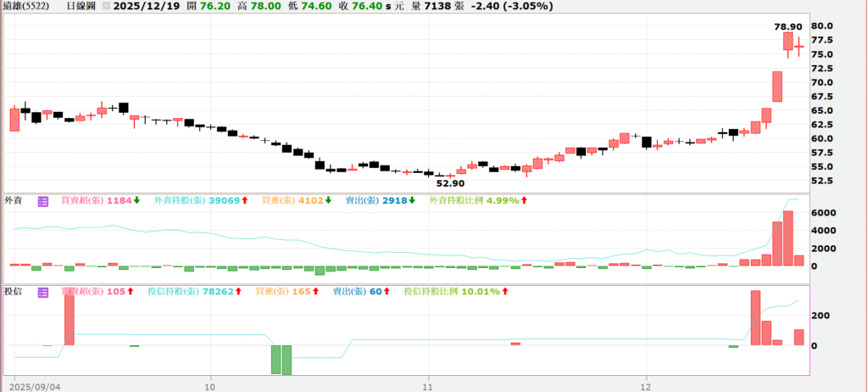Click the arrow beside 外資 買賣超 1184
Screen dimensions: 868x392
point(136,201)
